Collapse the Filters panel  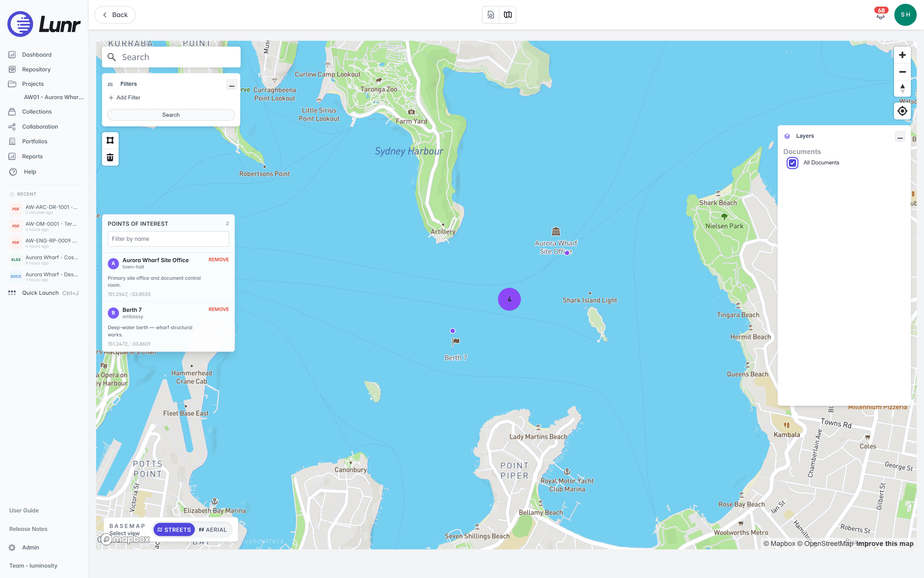(x=232, y=84)
